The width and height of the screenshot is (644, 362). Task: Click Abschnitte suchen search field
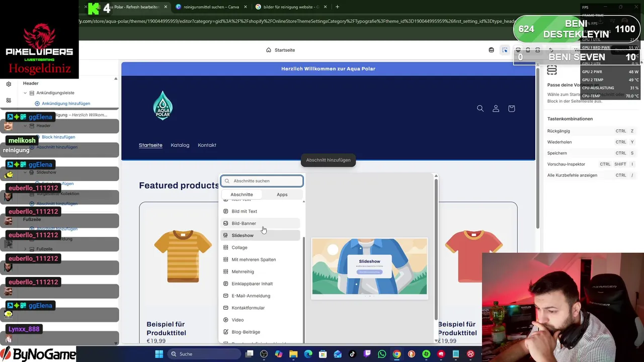point(262,181)
